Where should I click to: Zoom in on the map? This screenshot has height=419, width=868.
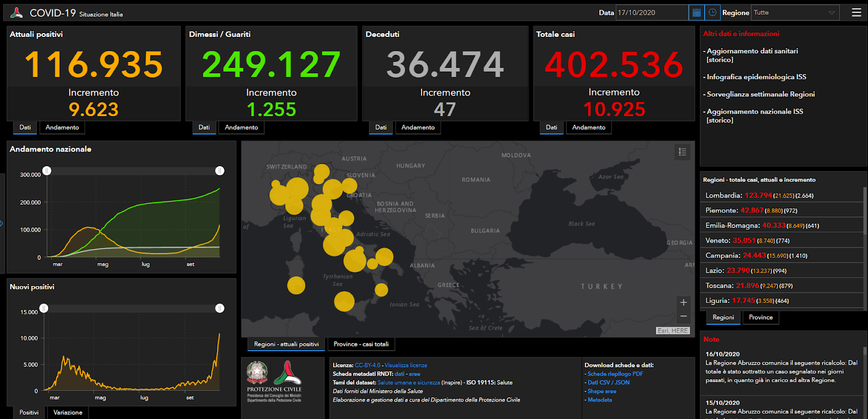click(x=684, y=302)
